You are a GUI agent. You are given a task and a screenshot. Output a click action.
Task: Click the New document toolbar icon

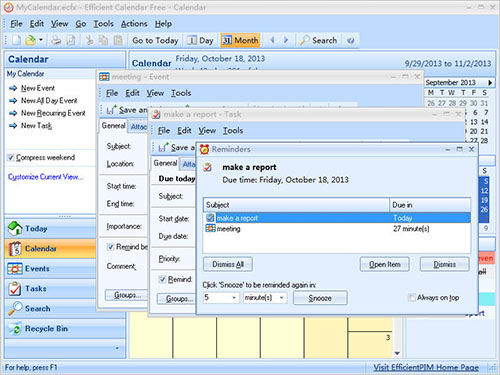[16, 40]
